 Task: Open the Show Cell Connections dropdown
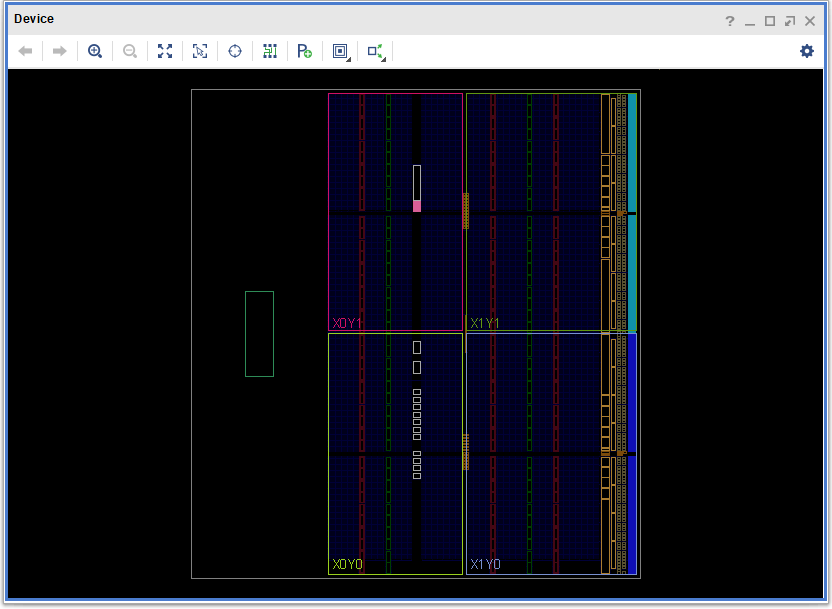(376, 51)
